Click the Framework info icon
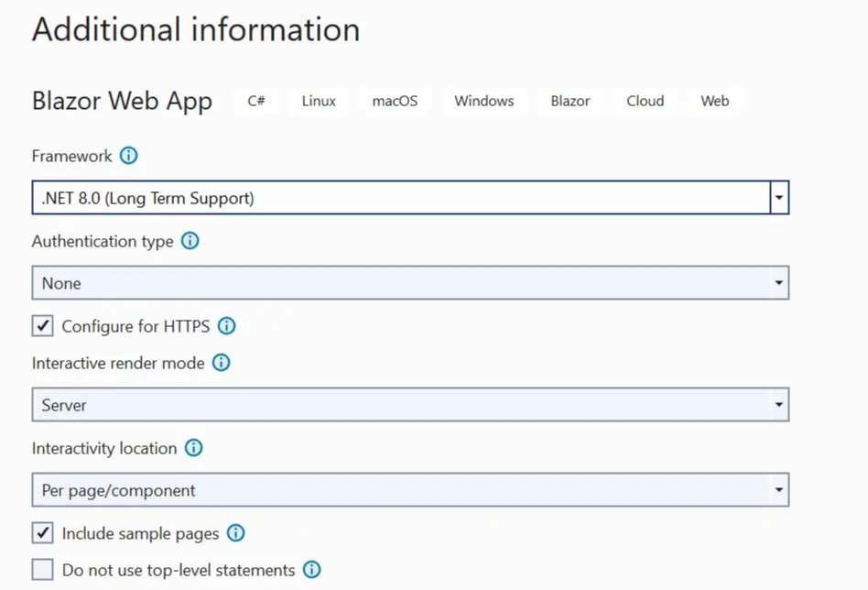 [129, 156]
